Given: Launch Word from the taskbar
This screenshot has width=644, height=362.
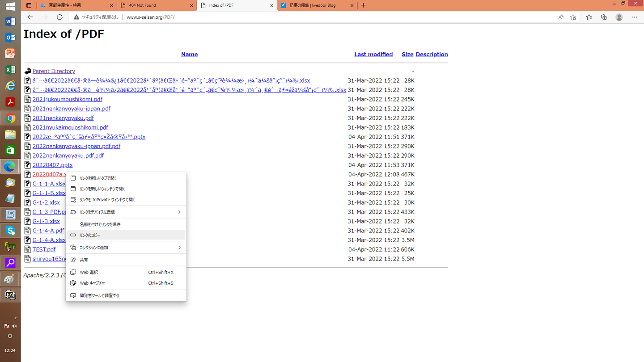Looking at the screenshot, I should coord(10,22).
